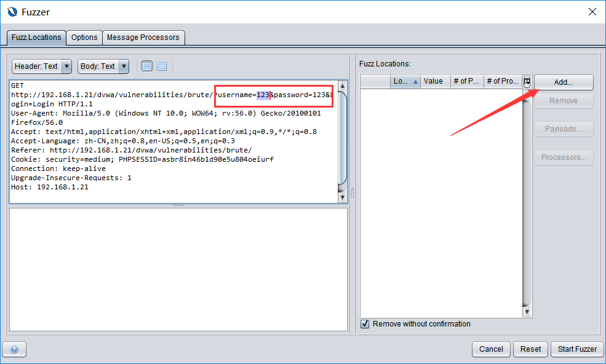Click the Reset button
The image size is (606, 364).
pos(530,349)
